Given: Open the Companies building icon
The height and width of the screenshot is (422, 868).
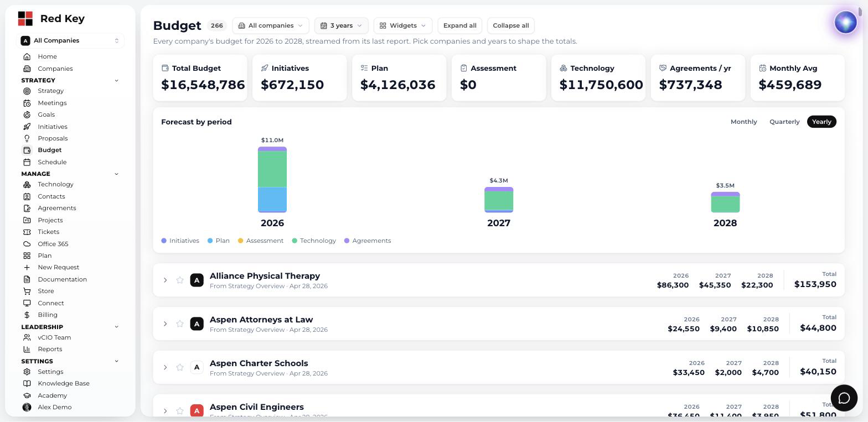Looking at the screenshot, I should pos(27,69).
